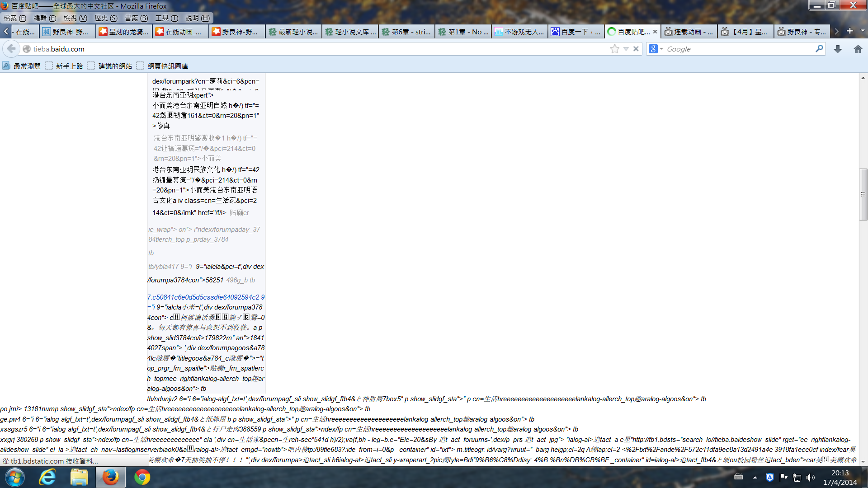Open the volume speaker tray icon

[x=810, y=477]
